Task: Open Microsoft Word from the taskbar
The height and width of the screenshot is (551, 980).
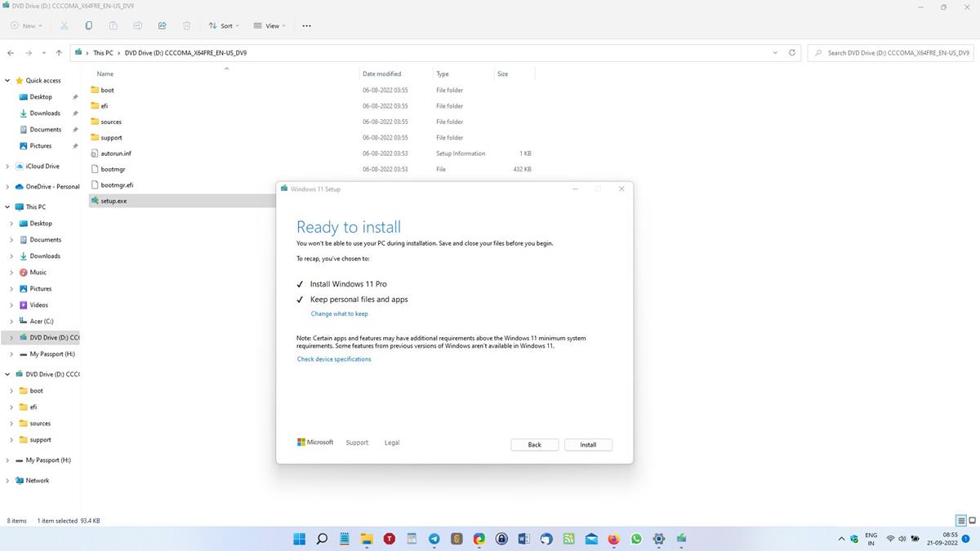Action: point(523,539)
